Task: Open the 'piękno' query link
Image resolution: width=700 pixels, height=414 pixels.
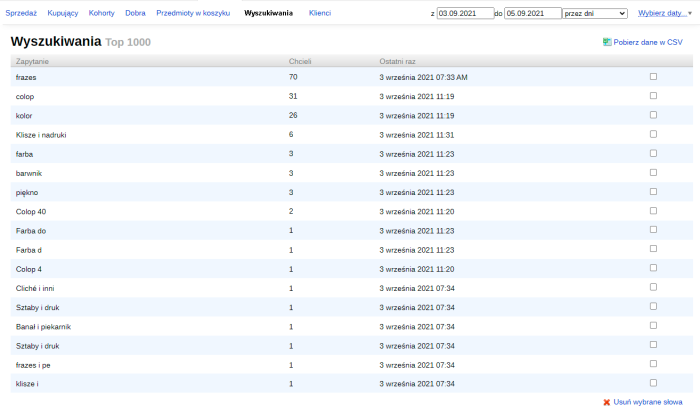Action: click(29, 192)
